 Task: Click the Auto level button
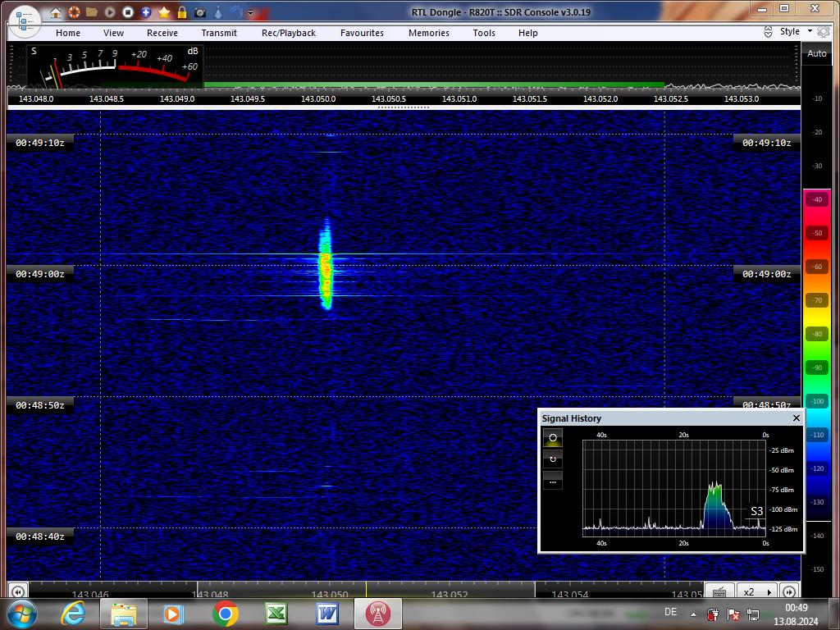[817, 53]
